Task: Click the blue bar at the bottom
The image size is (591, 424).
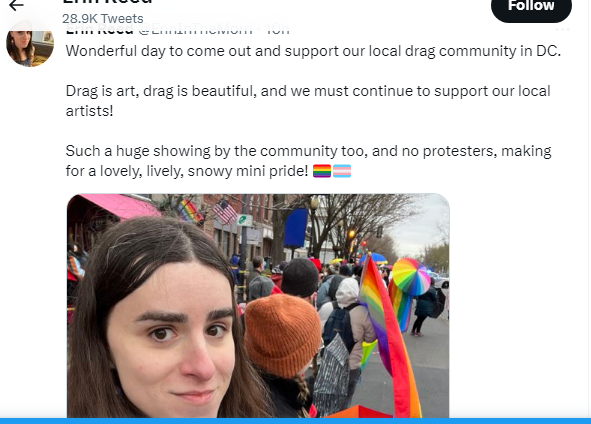Action: pos(296,421)
